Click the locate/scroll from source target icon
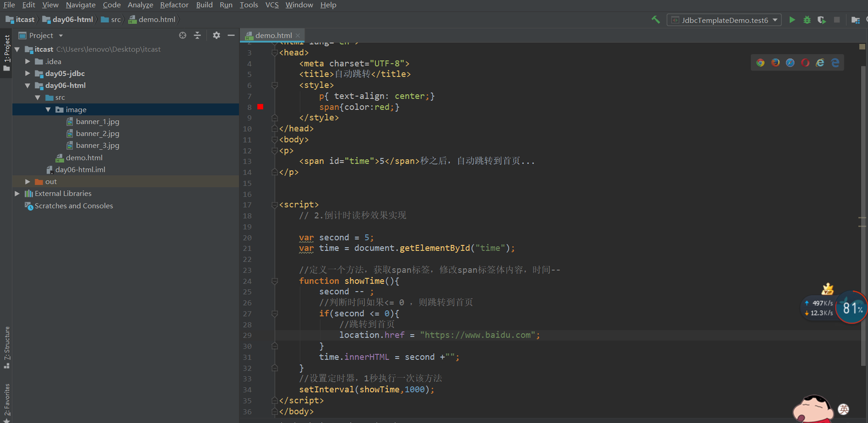 tap(182, 35)
